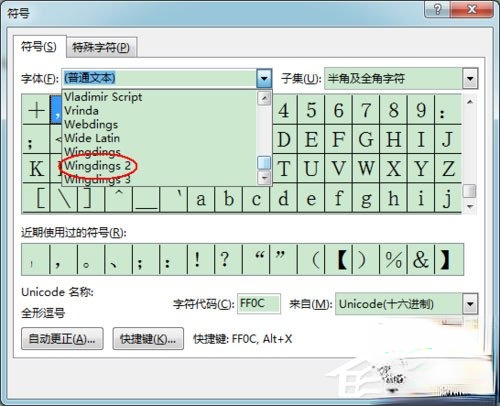Image resolution: width=500 pixels, height=406 pixels.
Task: Pick 。 from recently used symbols
Action: pos(91,260)
